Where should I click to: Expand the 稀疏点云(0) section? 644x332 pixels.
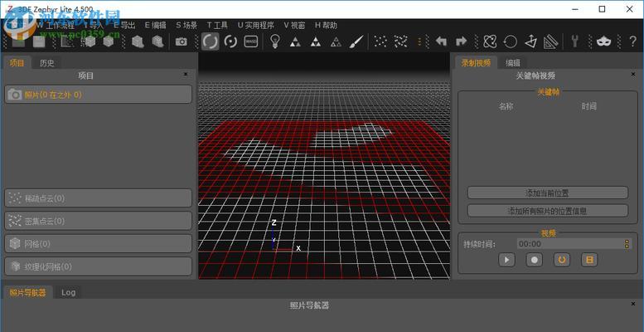pos(98,198)
